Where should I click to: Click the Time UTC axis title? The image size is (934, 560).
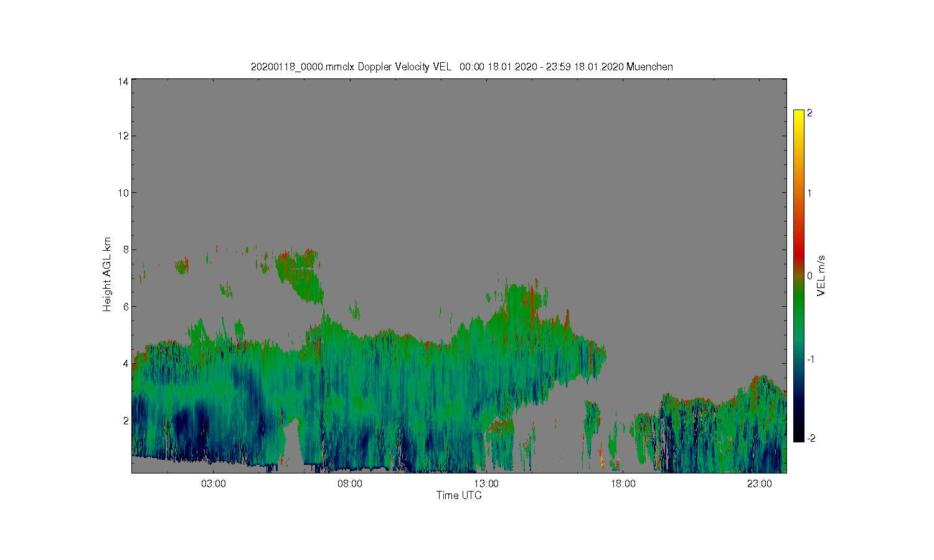[459, 496]
